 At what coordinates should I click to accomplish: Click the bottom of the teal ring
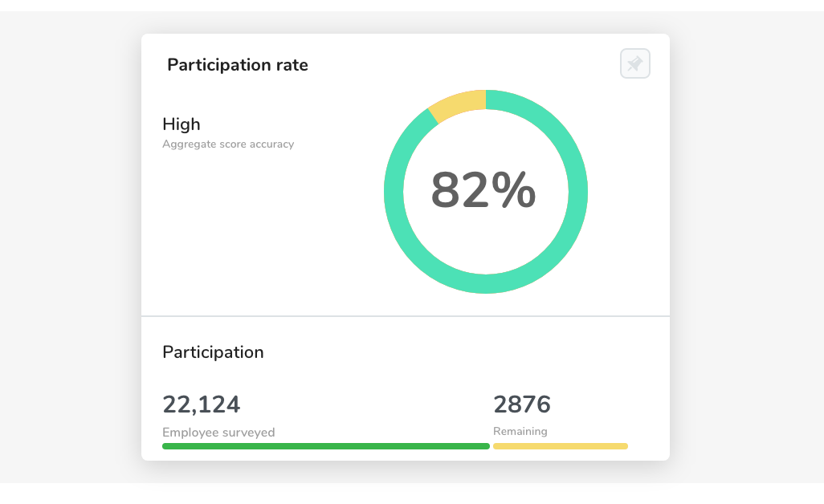(486, 283)
